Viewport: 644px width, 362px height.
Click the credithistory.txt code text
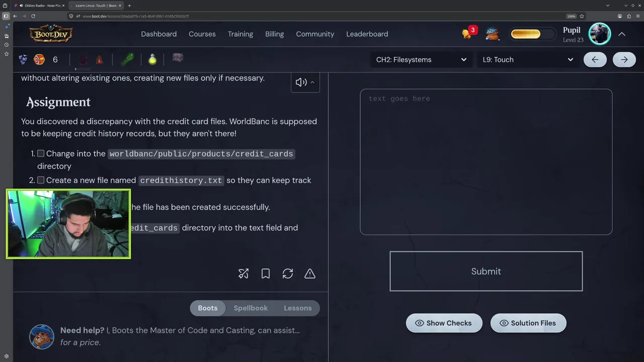point(181,180)
